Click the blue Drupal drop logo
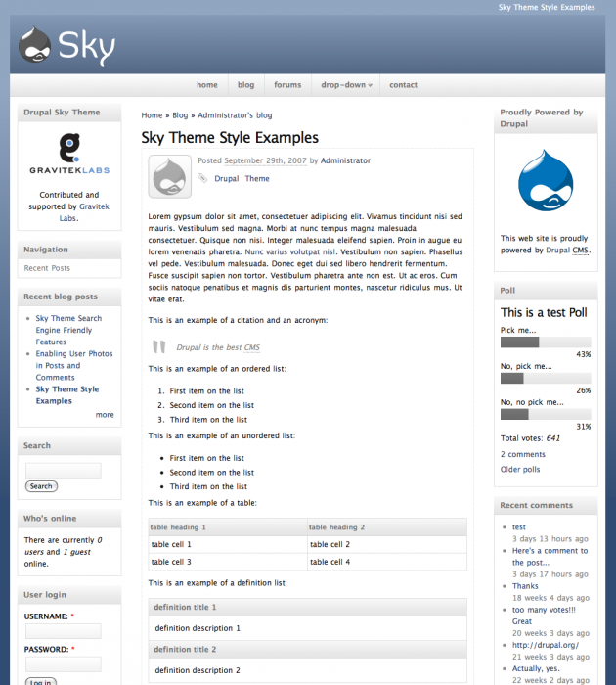 (x=546, y=180)
